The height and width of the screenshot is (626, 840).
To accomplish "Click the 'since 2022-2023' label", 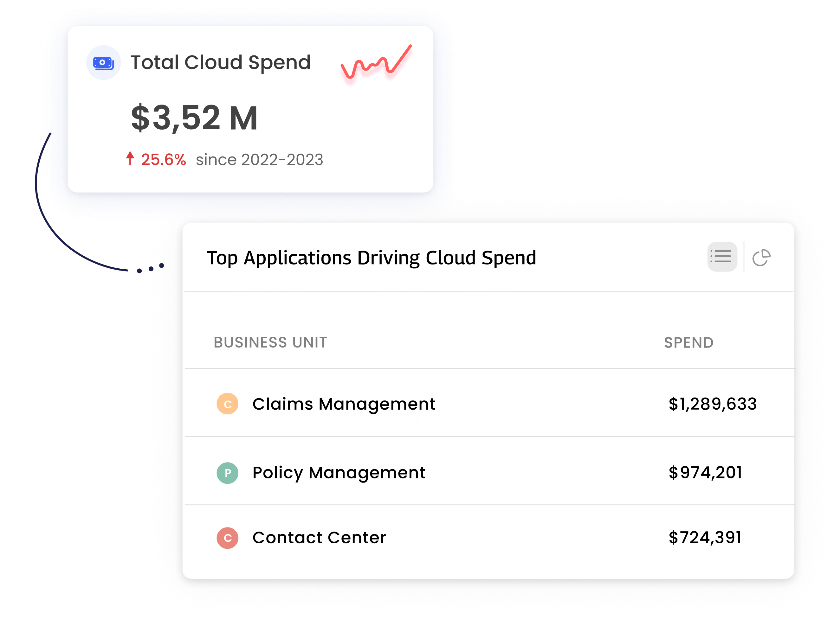I will (259, 160).
